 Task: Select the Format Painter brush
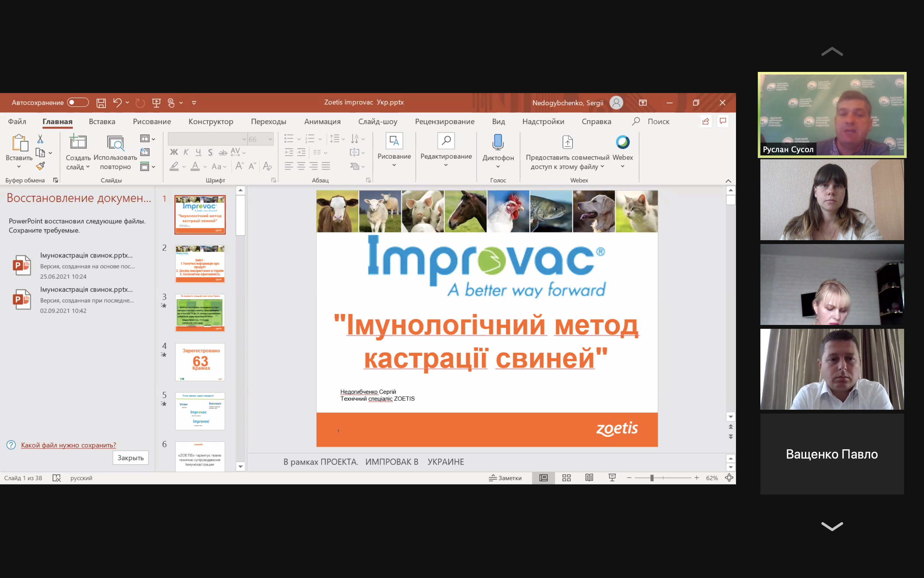40,166
